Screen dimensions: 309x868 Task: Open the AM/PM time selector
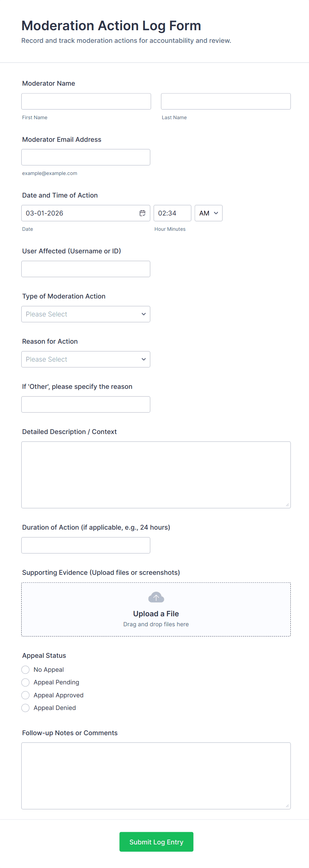(x=208, y=213)
